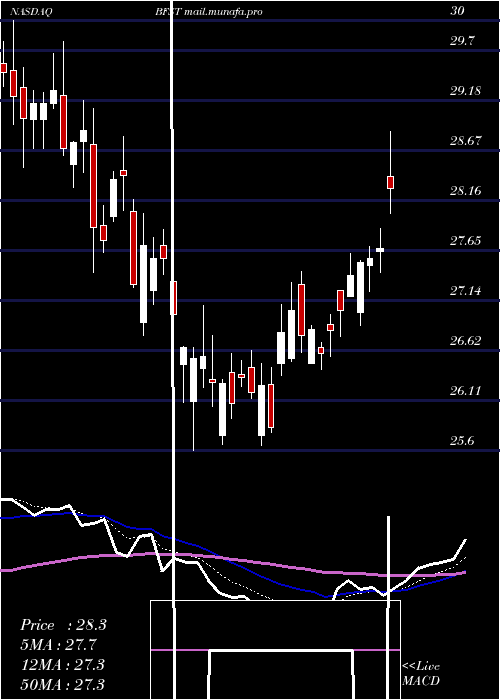Click the 5MA : 27.7 readout
500x700 pixels.
click(x=58, y=645)
